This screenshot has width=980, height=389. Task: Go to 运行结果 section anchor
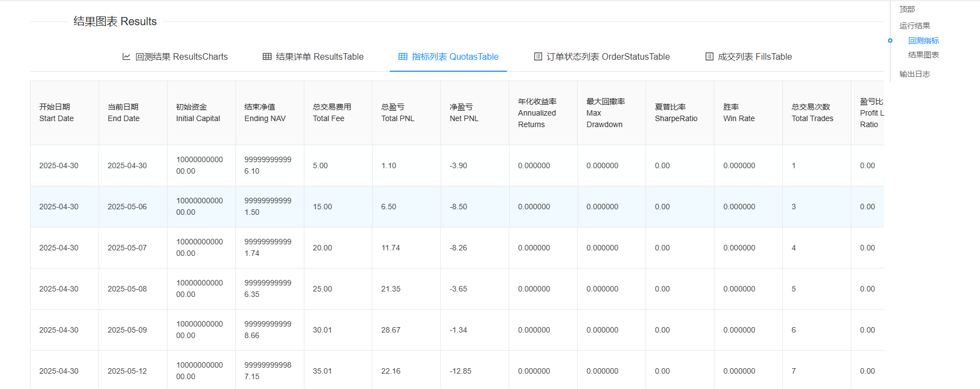coord(914,26)
